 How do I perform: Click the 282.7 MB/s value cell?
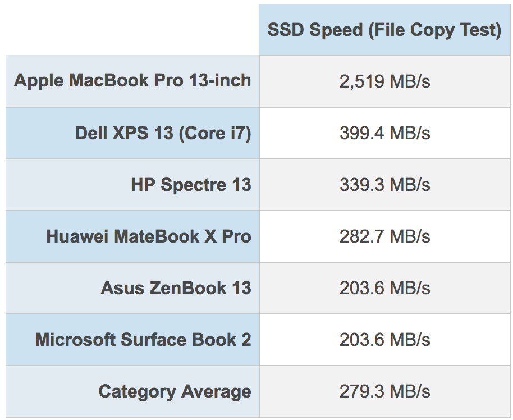(x=385, y=236)
